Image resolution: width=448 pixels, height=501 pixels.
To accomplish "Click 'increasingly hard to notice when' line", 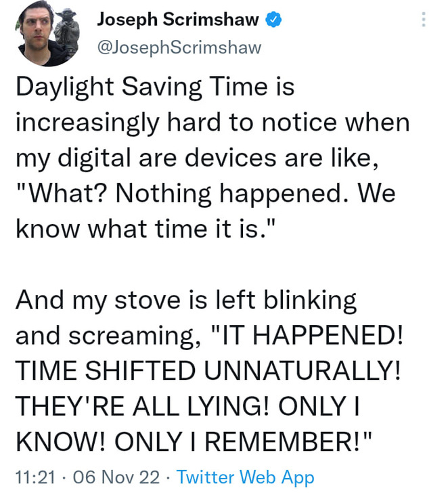I will pos(212,123).
